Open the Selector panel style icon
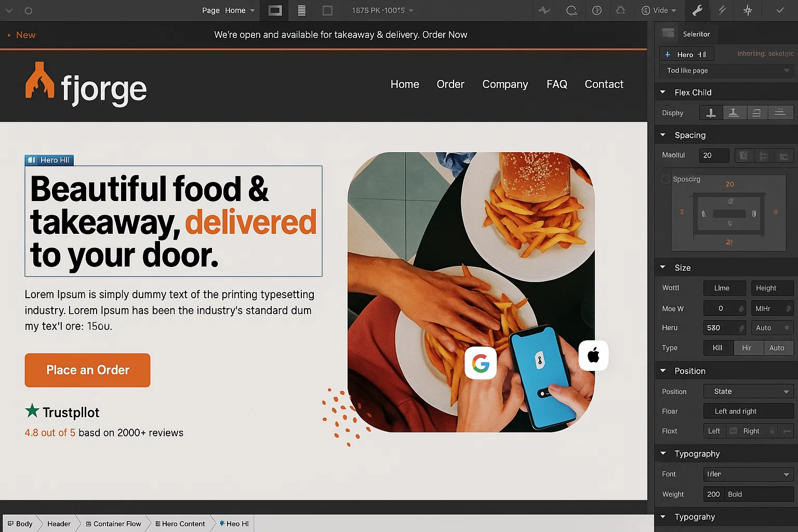 tap(668, 33)
